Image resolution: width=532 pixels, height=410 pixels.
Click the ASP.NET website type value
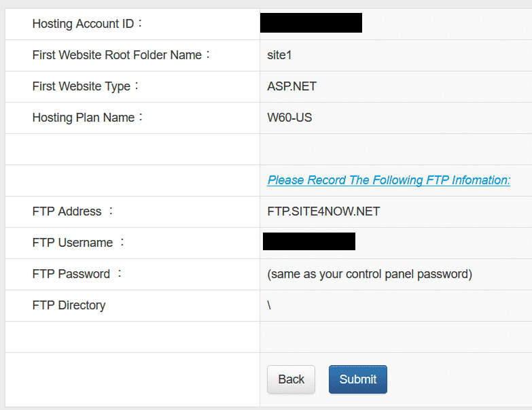[x=291, y=86]
